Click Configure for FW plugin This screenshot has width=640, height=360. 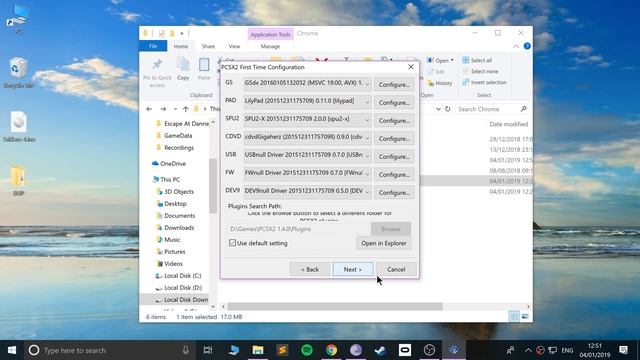tap(394, 175)
